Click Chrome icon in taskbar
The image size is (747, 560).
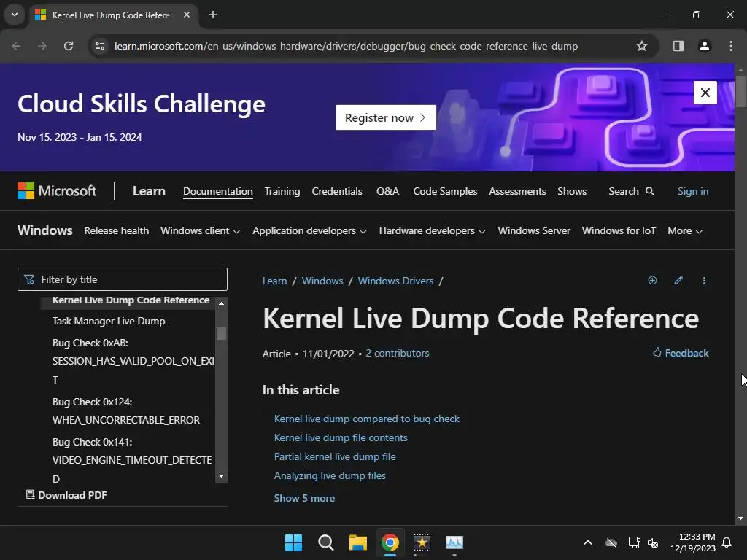[390, 542]
